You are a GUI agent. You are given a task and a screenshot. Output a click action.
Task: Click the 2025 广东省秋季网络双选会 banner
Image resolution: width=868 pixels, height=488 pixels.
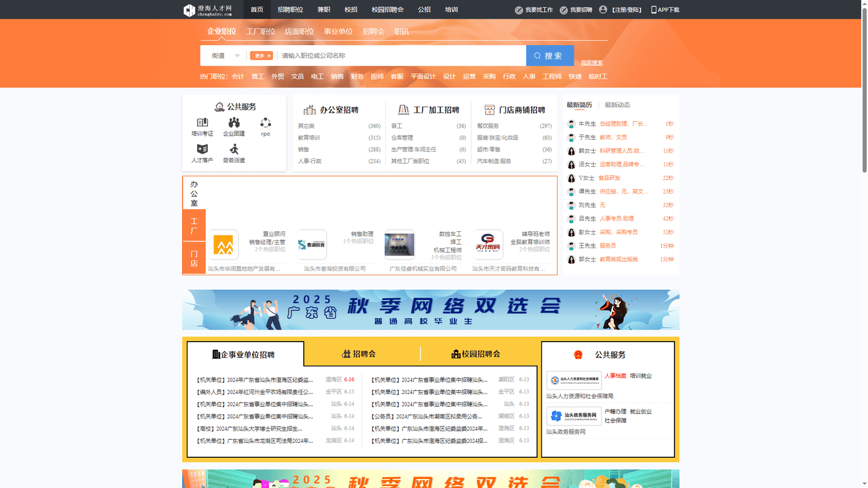430,310
